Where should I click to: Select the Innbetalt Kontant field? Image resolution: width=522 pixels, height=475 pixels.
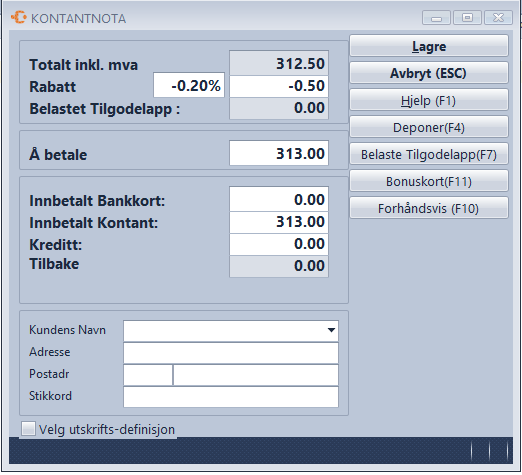click(x=279, y=222)
